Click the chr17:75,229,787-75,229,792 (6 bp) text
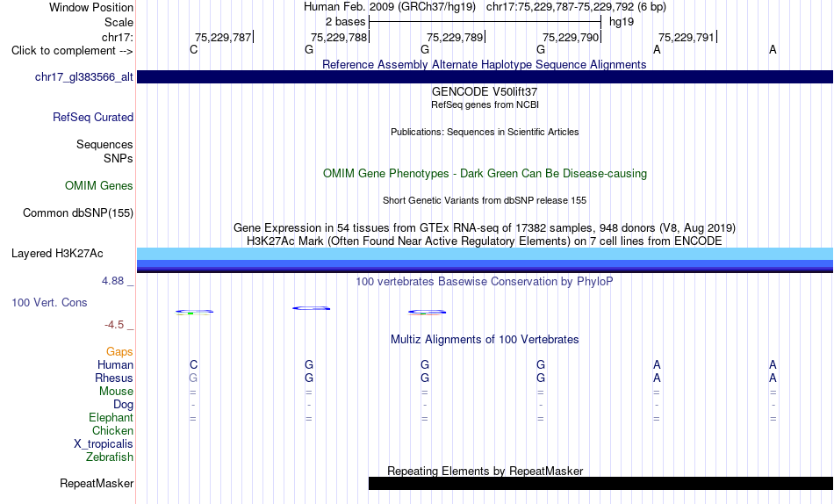This screenshot has height=504, width=834. [x=576, y=7]
